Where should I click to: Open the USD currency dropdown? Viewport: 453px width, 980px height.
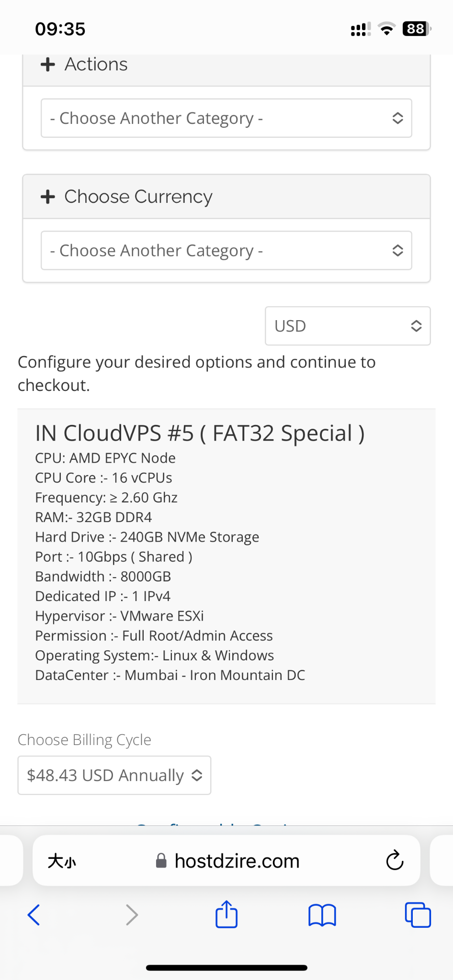pyautogui.click(x=348, y=326)
